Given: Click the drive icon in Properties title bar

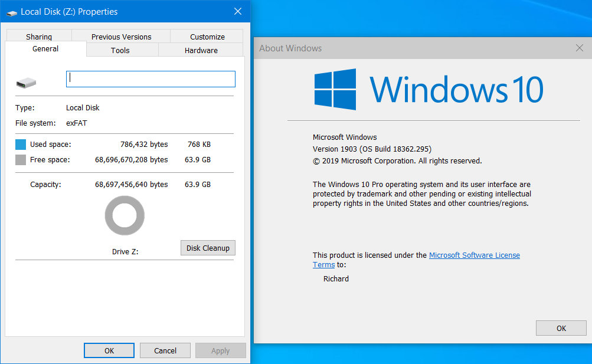Looking at the screenshot, I should pyautogui.click(x=12, y=12).
